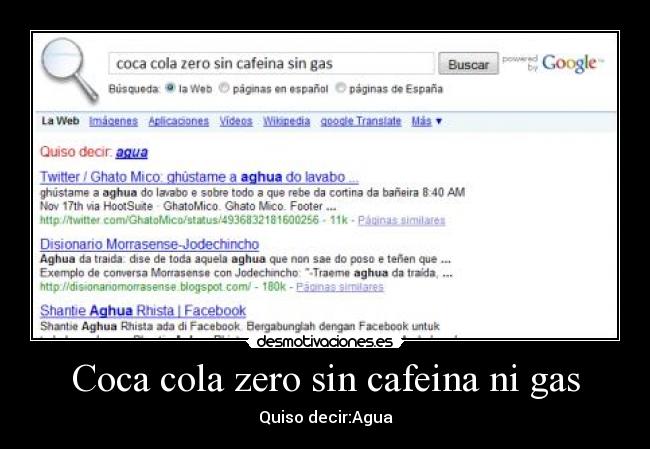
Task: Open Shantie Aghua Rhista Facebook result
Action: [143, 311]
